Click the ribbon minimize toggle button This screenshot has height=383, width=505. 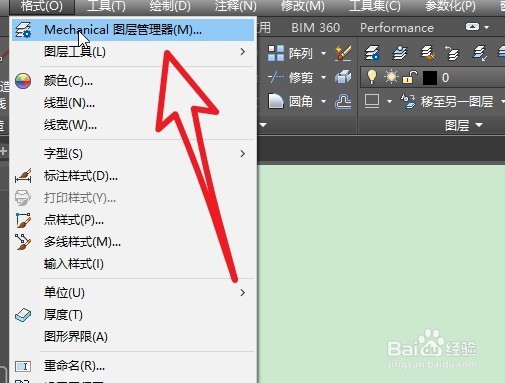(472, 27)
